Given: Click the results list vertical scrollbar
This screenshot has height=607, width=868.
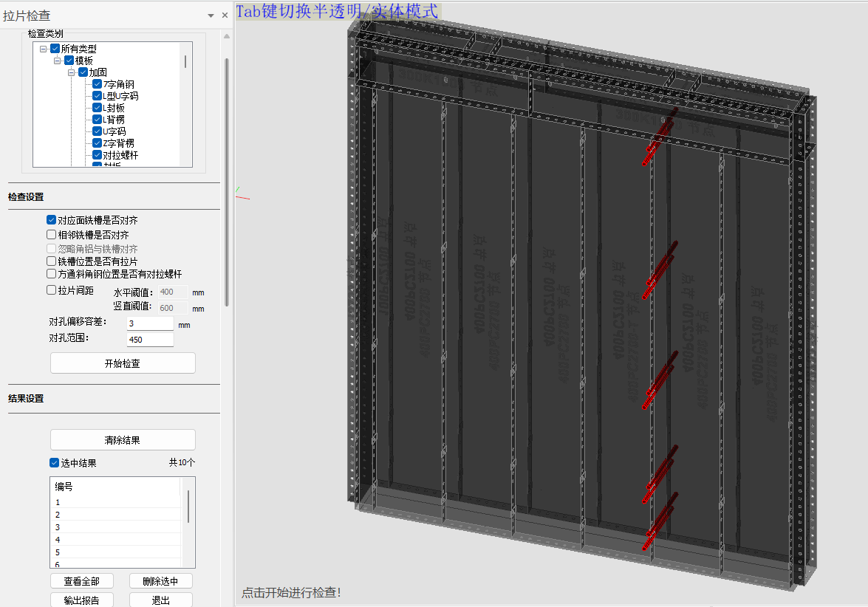Looking at the screenshot, I should tap(190, 507).
